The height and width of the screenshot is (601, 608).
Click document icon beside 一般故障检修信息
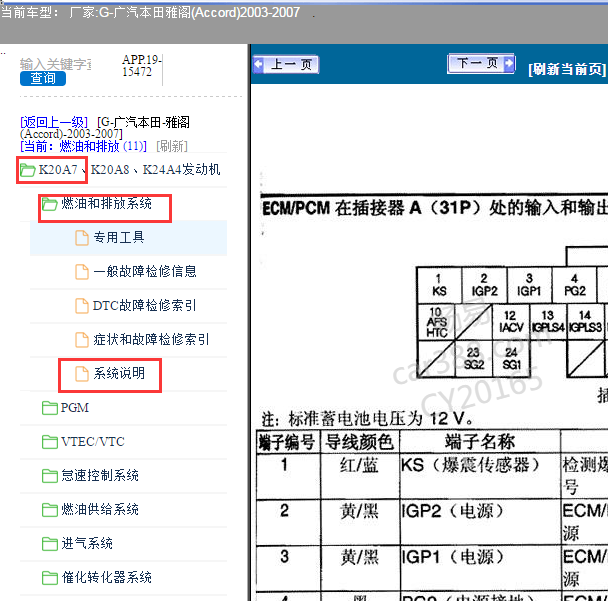pyautogui.click(x=81, y=272)
